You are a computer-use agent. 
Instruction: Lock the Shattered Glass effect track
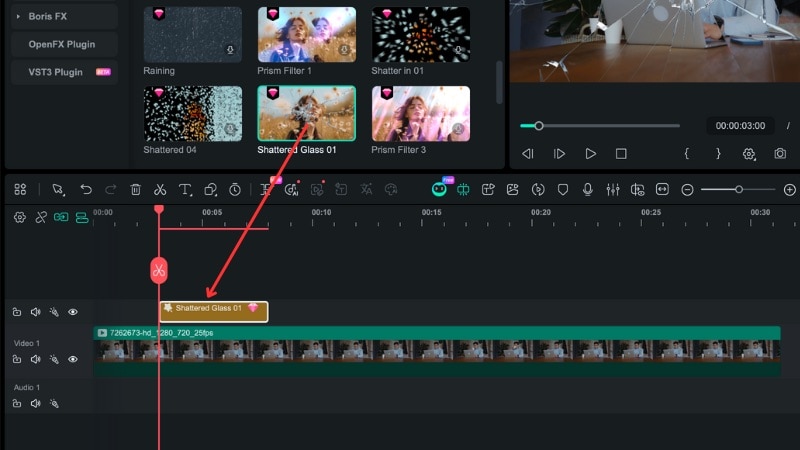coord(17,312)
